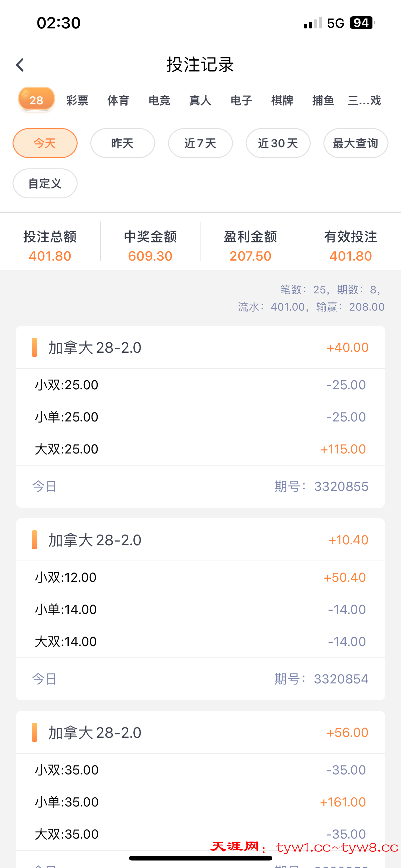Open the 电竞 category tab
Image resolution: width=401 pixels, height=868 pixels.
coord(159,100)
